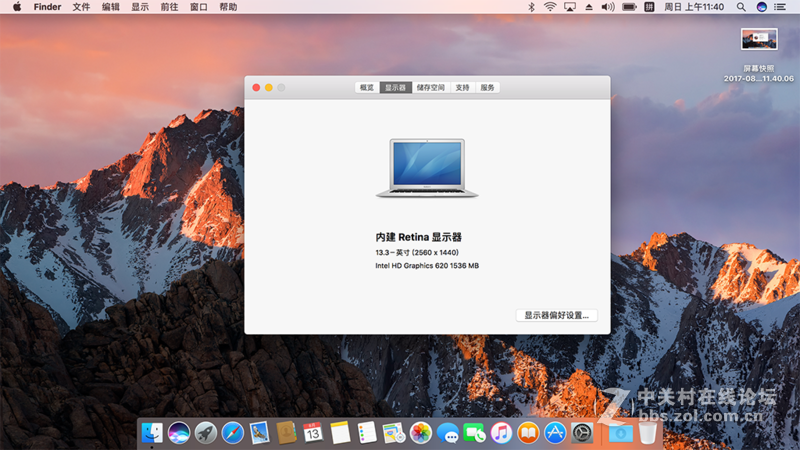800x450 pixels.
Task: Launch Siri from the Dock
Action: click(x=179, y=433)
